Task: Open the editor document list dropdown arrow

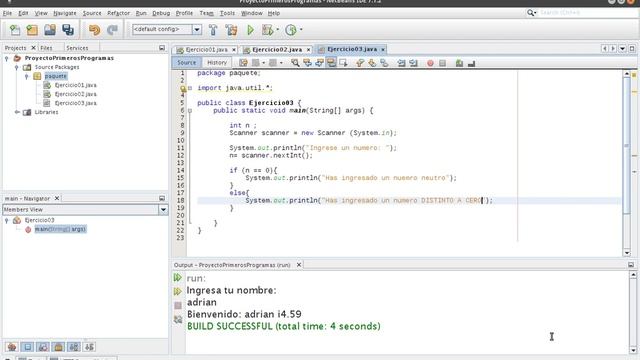Action: click(622, 49)
